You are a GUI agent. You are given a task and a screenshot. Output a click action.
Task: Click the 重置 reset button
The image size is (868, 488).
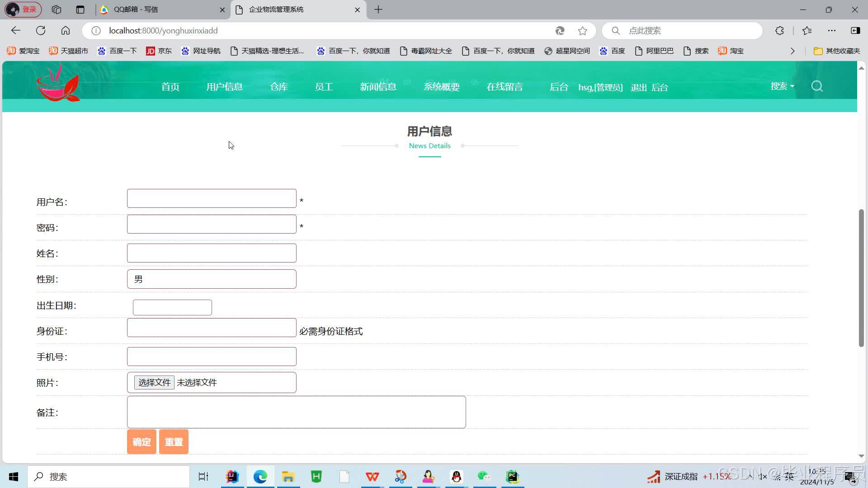pyautogui.click(x=174, y=441)
